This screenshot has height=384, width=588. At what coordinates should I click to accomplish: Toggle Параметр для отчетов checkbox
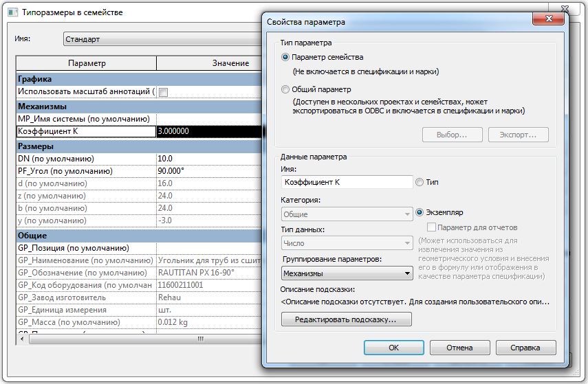(431, 227)
